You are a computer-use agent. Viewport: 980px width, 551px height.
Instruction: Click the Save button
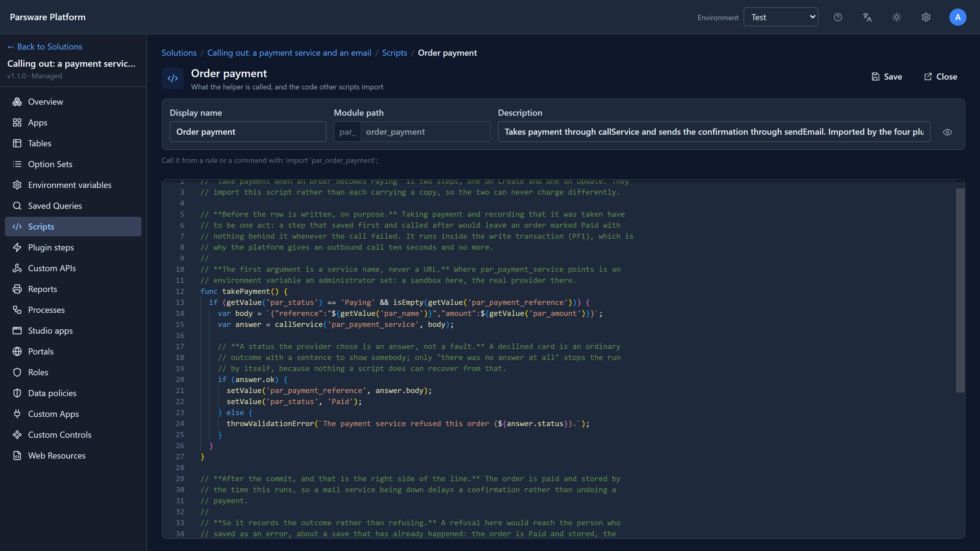(x=887, y=77)
